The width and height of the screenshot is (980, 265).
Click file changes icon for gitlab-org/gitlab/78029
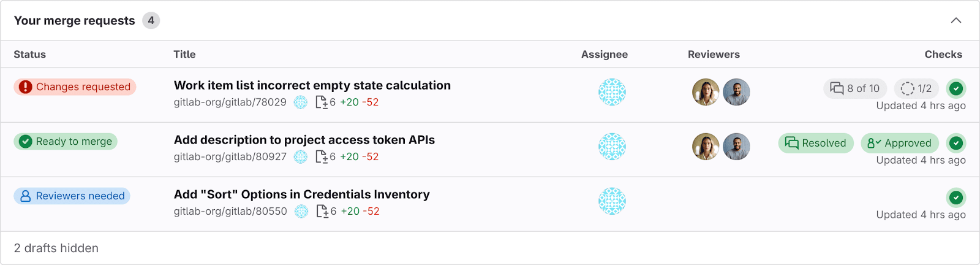point(322,102)
